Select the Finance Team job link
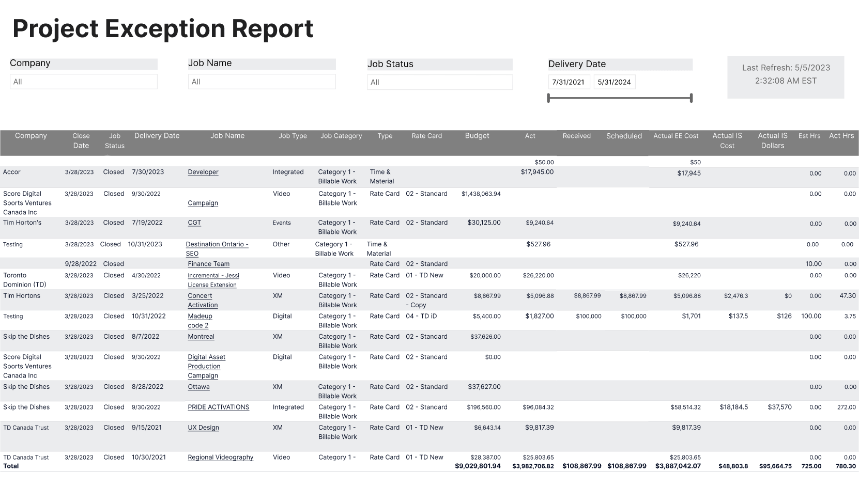 pos(208,263)
